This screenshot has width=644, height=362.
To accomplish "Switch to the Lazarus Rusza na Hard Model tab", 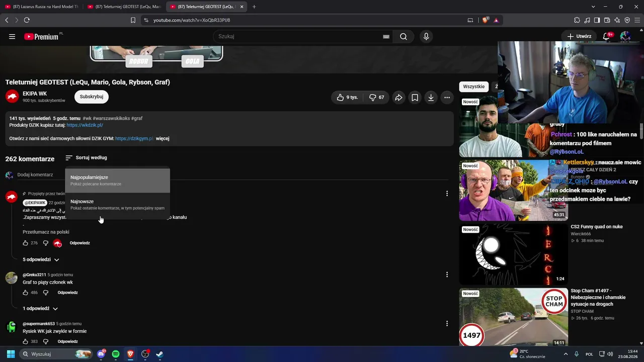I will (x=41, y=7).
